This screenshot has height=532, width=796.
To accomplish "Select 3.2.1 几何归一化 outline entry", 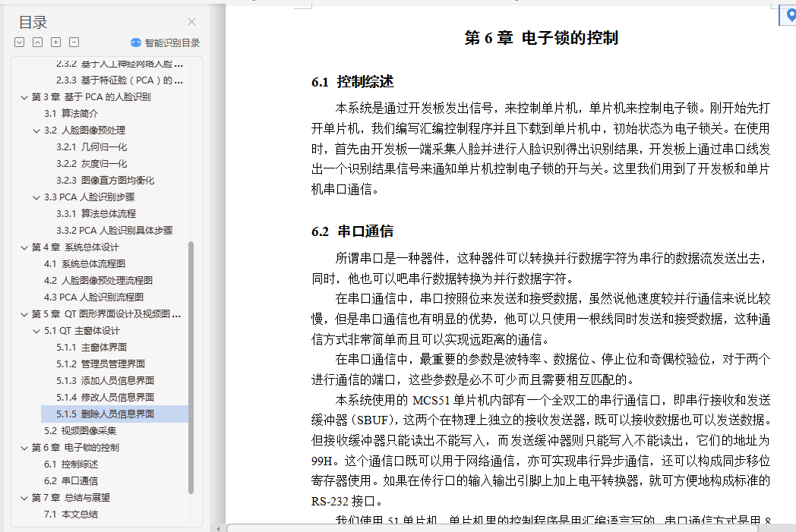I will click(x=91, y=147).
